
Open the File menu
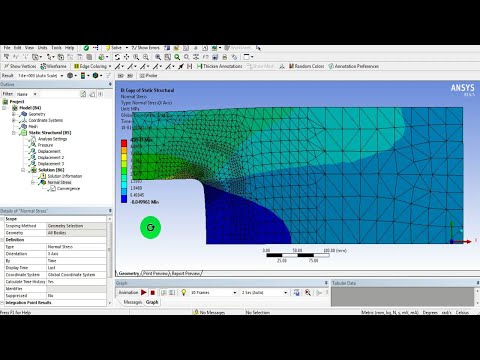tap(7, 48)
